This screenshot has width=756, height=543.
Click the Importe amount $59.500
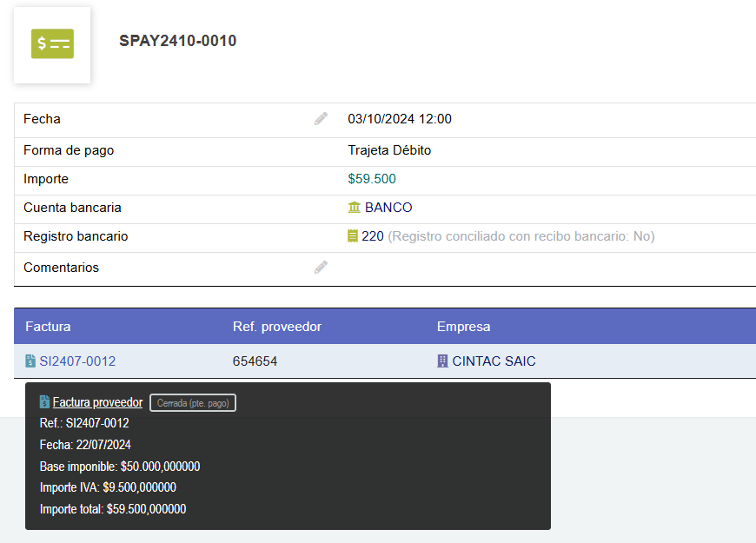tap(374, 178)
